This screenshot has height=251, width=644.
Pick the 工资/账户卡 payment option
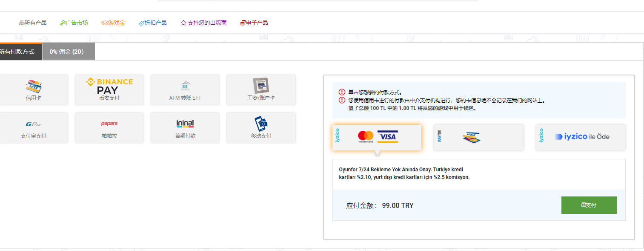[261, 89]
